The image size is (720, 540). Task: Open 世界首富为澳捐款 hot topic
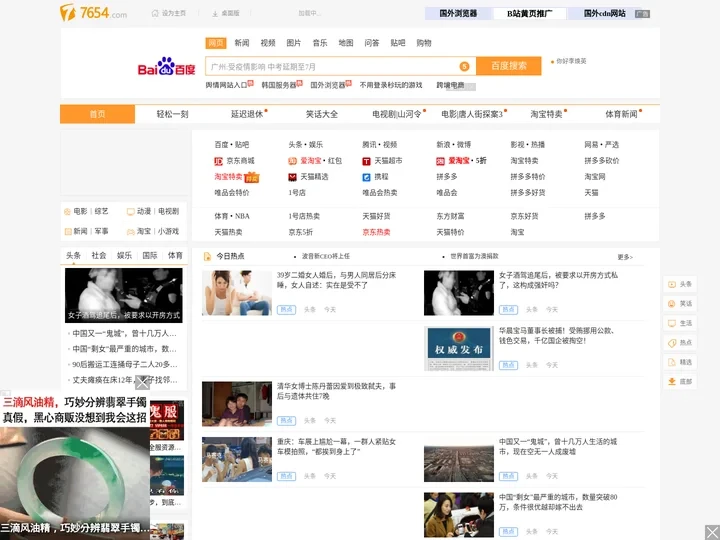(474, 257)
